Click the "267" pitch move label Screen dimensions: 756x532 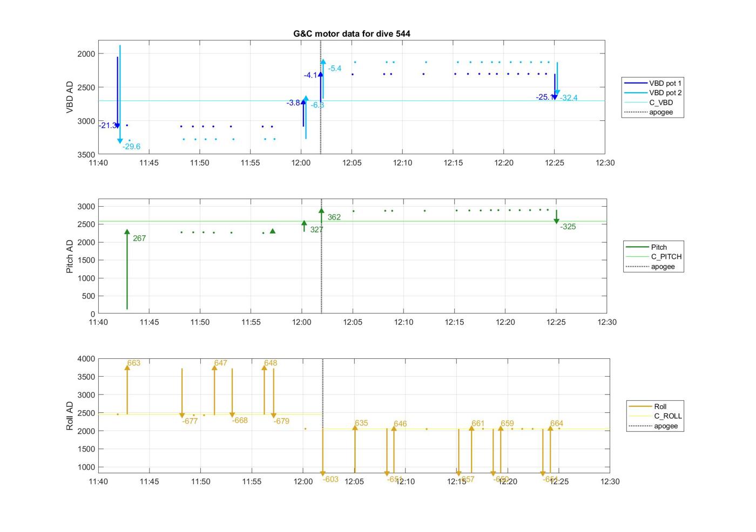[139, 238]
